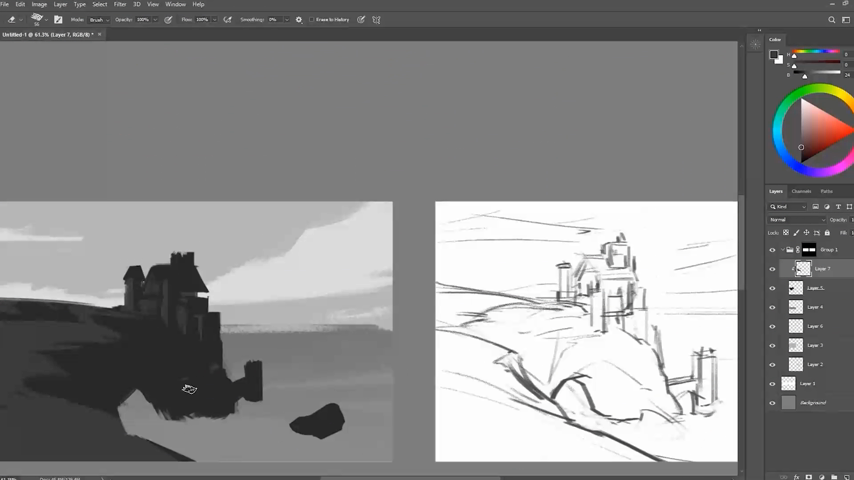Image resolution: width=854 pixels, height=480 pixels.
Task: Hide Layer 2 via eye icon
Action: click(772, 364)
